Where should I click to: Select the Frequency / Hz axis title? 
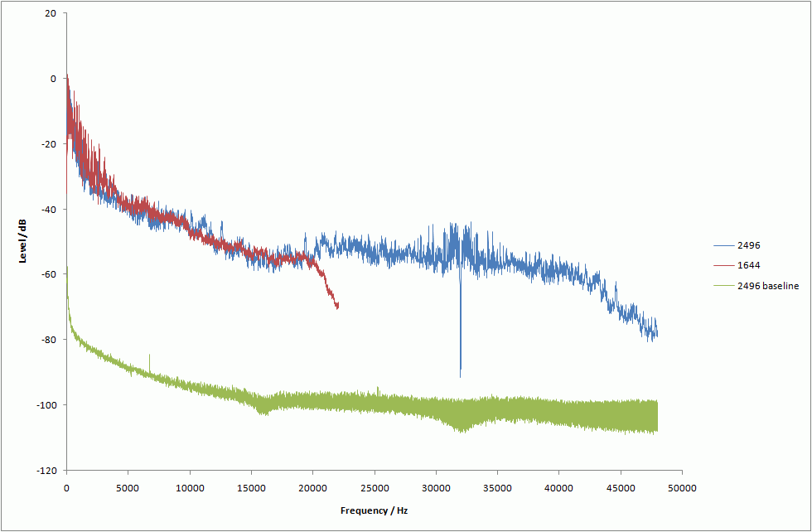374,510
